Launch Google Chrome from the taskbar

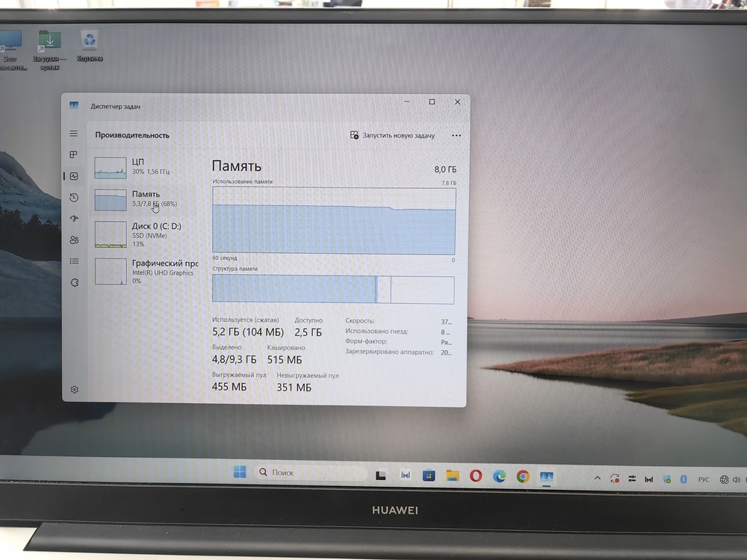click(x=523, y=476)
